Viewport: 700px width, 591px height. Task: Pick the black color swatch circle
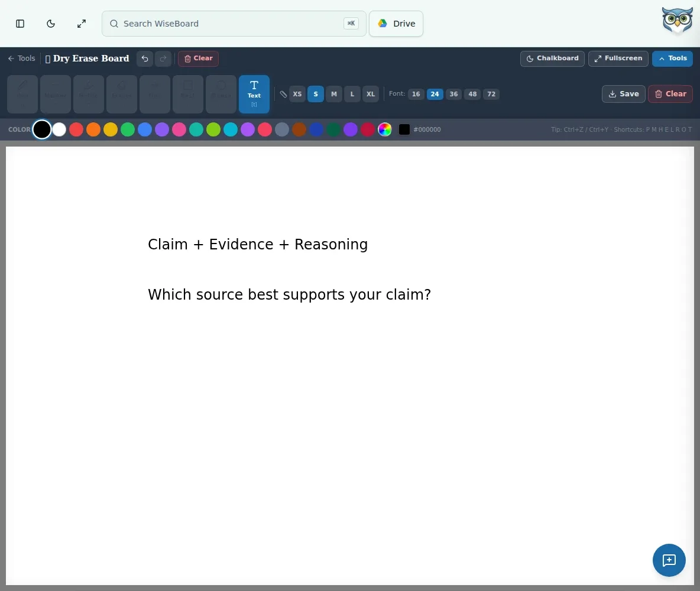coord(42,129)
